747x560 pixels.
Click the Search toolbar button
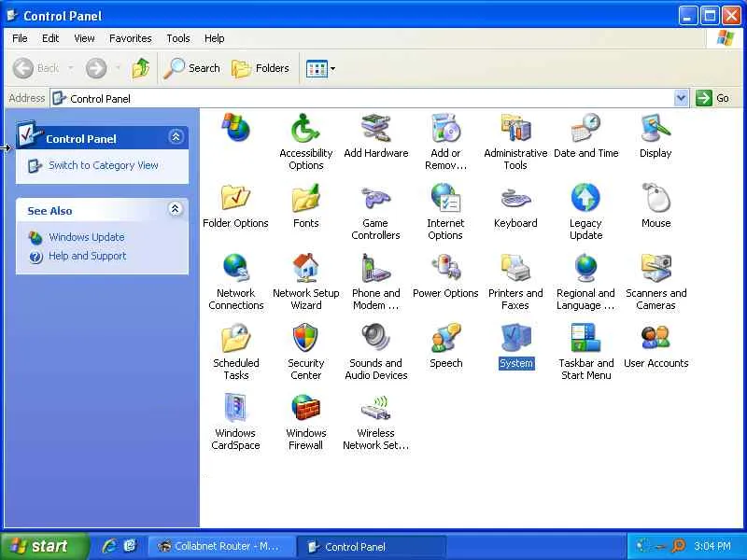(x=192, y=68)
